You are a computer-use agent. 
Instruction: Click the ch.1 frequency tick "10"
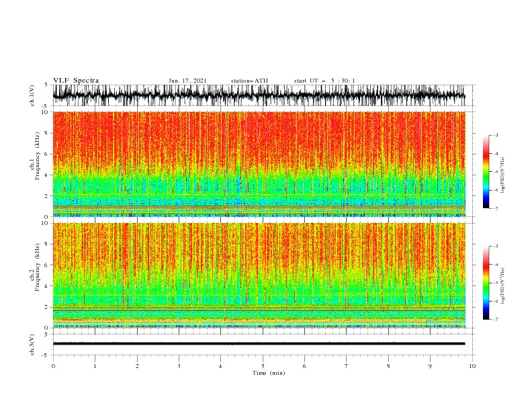pyautogui.click(x=46, y=112)
